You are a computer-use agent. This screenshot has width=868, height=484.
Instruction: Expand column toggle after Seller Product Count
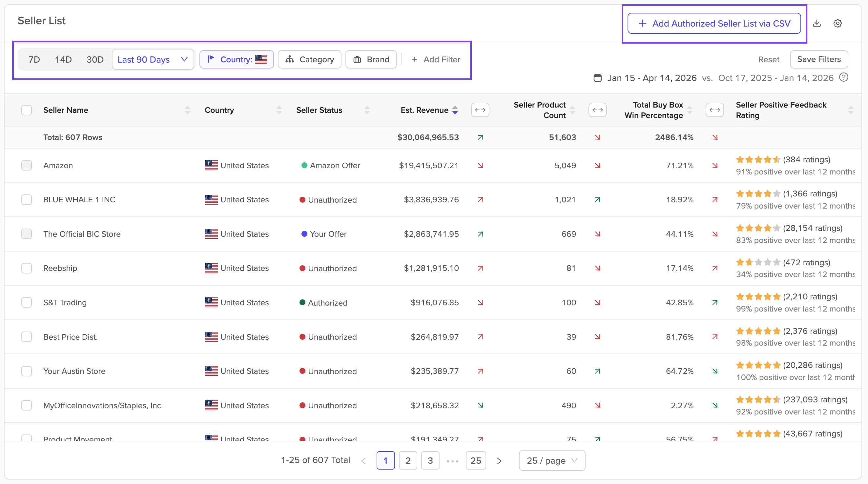coord(597,110)
